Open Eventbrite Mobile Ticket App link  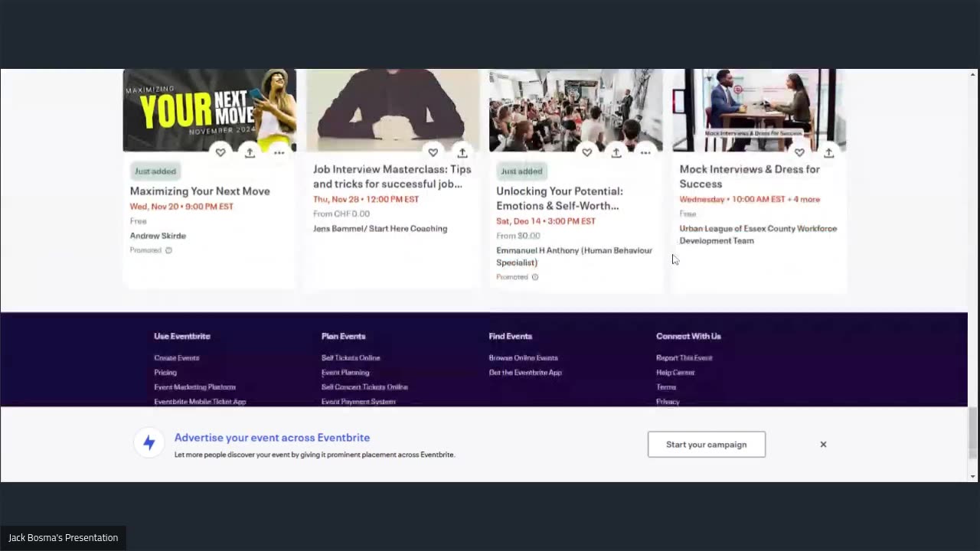tap(200, 402)
